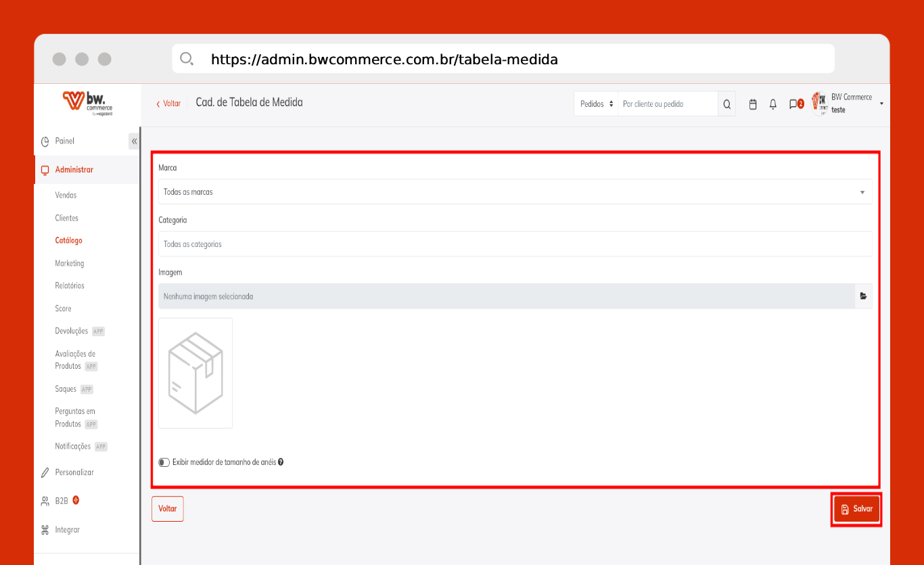Image resolution: width=924 pixels, height=565 pixels.
Task: Click the bw.commerce logo
Action: 87,103
